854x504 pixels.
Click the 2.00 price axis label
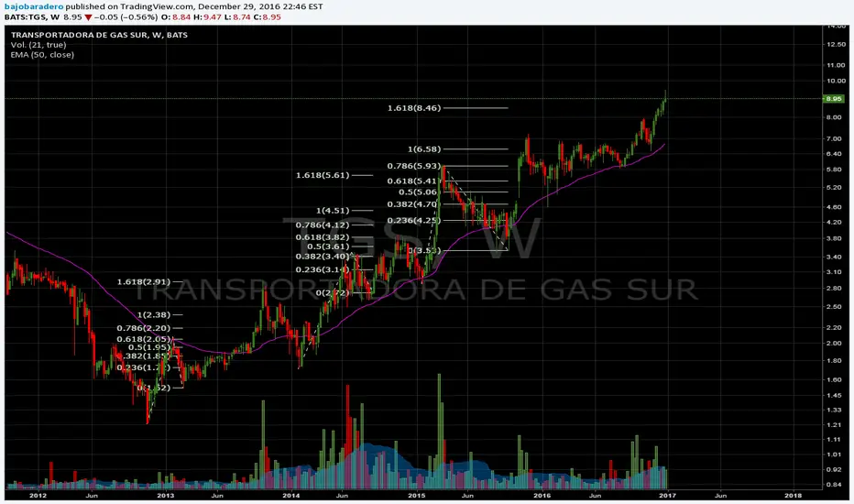coord(836,344)
